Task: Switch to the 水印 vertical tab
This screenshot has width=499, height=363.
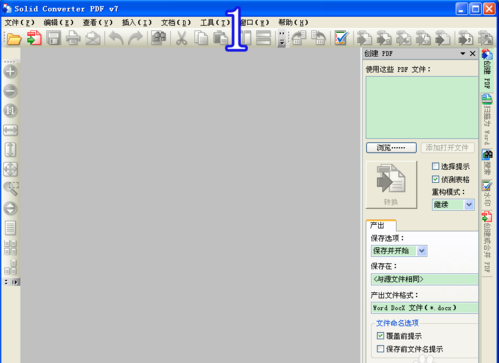Action: (x=487, y=193)
